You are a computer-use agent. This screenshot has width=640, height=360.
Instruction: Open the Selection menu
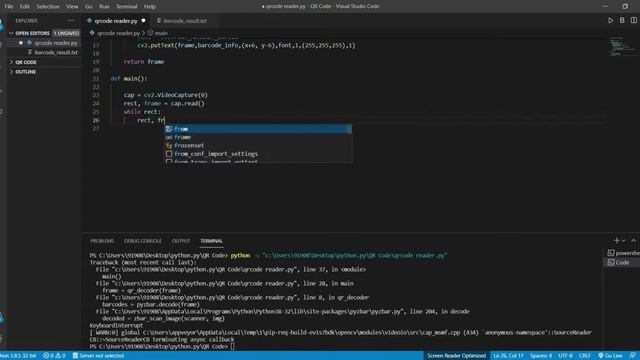click(x=48, y=6)
